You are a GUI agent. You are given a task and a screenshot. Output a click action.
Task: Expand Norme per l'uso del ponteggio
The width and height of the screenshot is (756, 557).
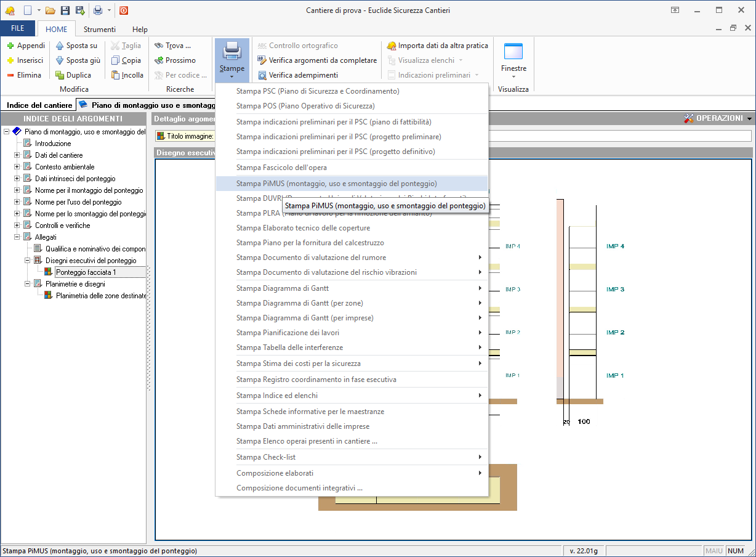click(17, 202)
